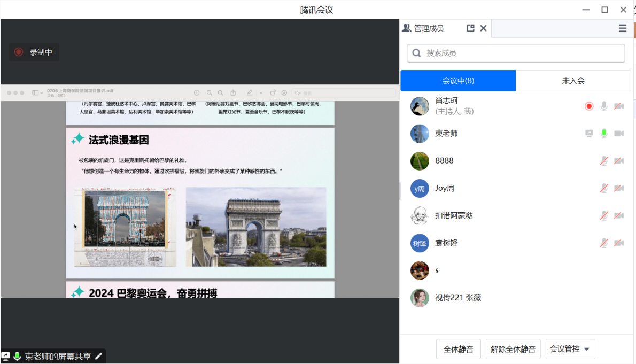The height and width of the screenshot is (364, 636).
Task: Open the share/export icon in PDF toolbar
Action: (x=232, y=92)
